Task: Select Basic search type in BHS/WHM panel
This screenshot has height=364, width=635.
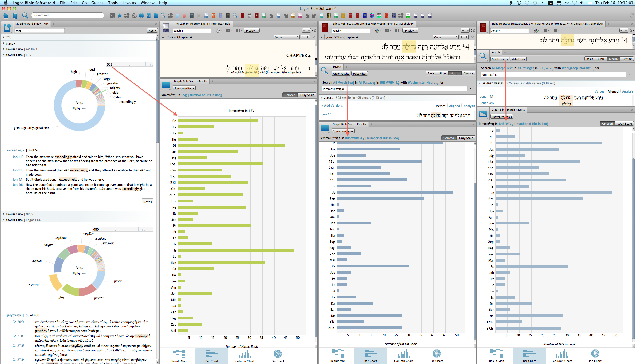Action: click(x=431, y=73)
